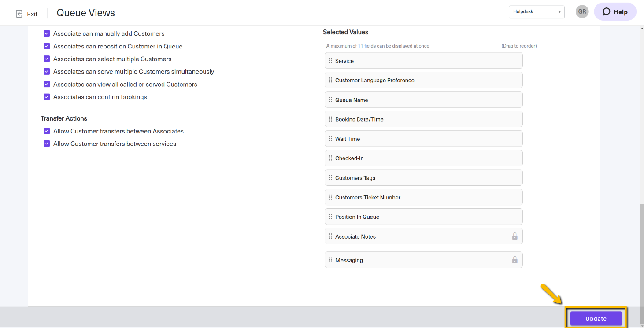Click the maximum of 11 fields note
The height and width of the screenshot is (328, 644).
[x=378, y=46]
